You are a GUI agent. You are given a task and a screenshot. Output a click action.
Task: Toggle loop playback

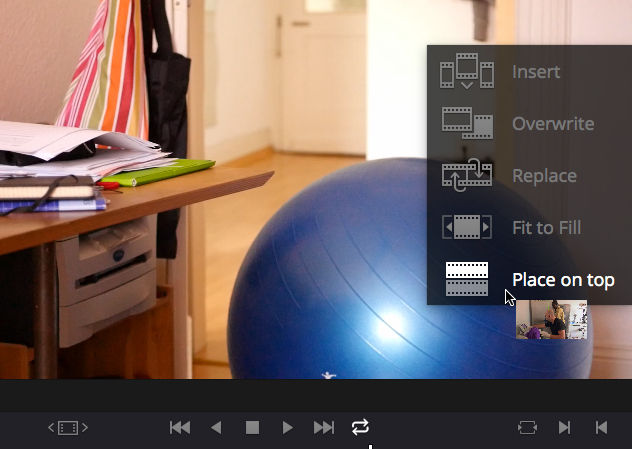tap(360, 428)
